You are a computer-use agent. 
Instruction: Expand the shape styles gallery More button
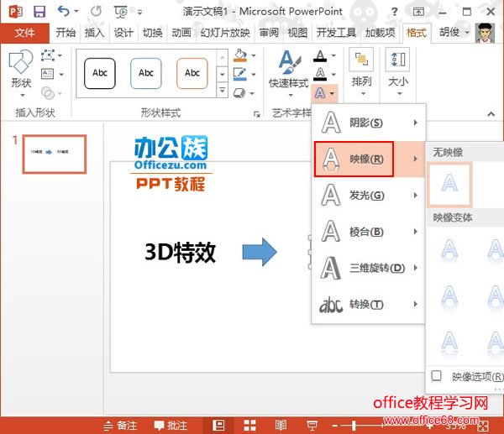(222, 91)
